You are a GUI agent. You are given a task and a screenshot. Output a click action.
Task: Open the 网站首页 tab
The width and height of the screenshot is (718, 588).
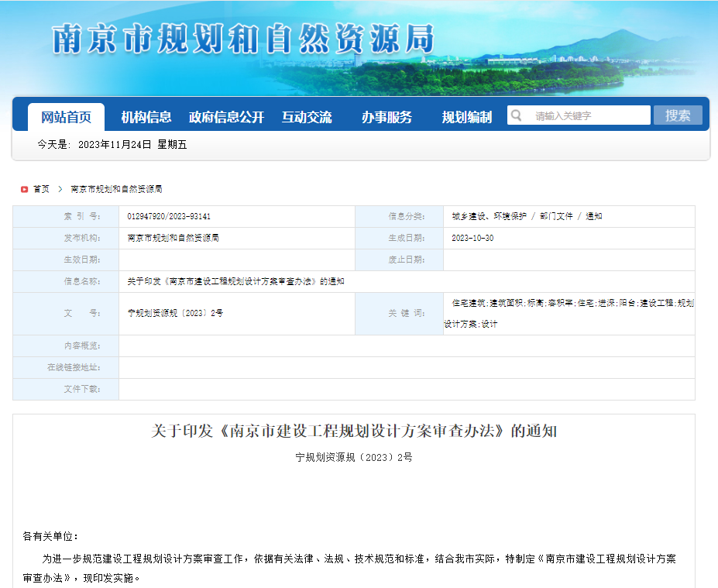67,117
